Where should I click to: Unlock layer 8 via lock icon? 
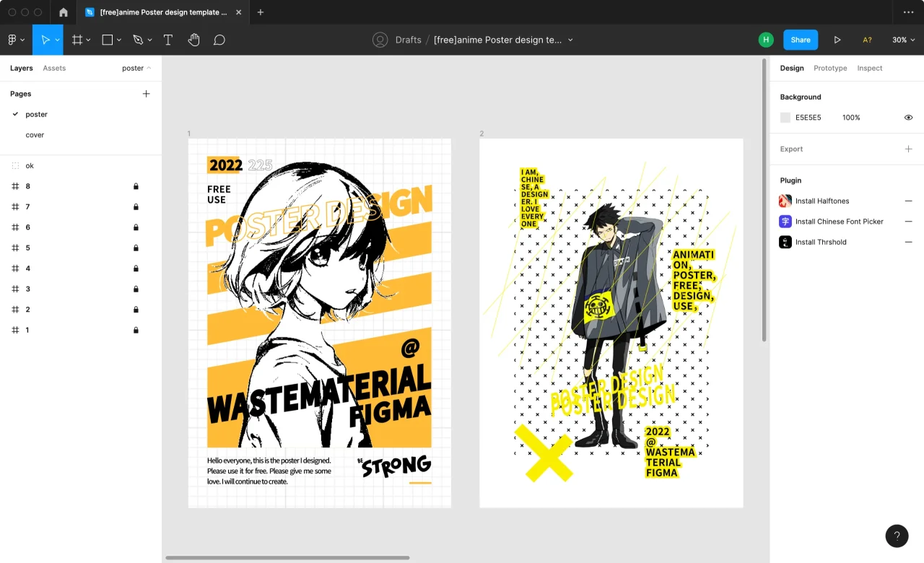[x=136, y=186]
